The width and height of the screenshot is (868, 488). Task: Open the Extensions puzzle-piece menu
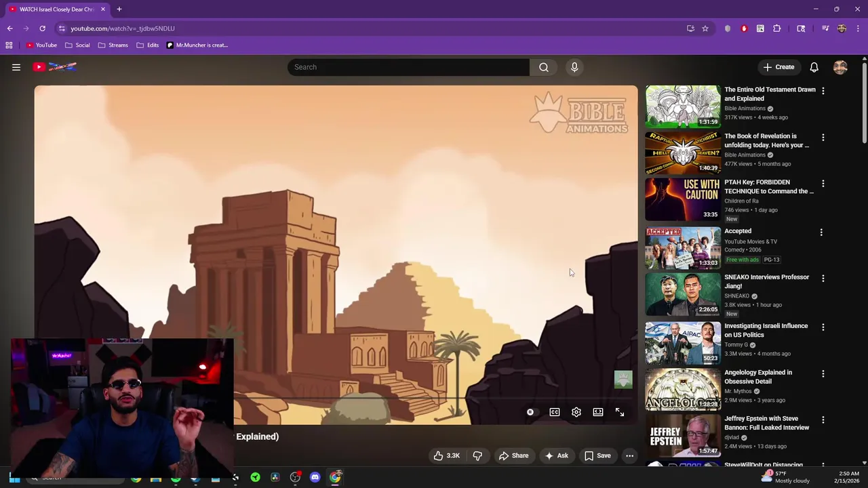(x=777, y=28)
